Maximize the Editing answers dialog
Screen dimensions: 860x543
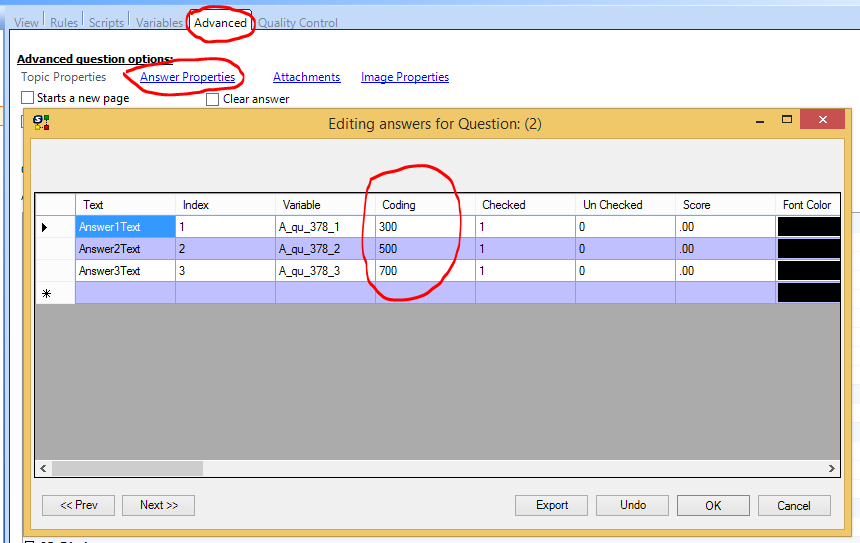787,120
